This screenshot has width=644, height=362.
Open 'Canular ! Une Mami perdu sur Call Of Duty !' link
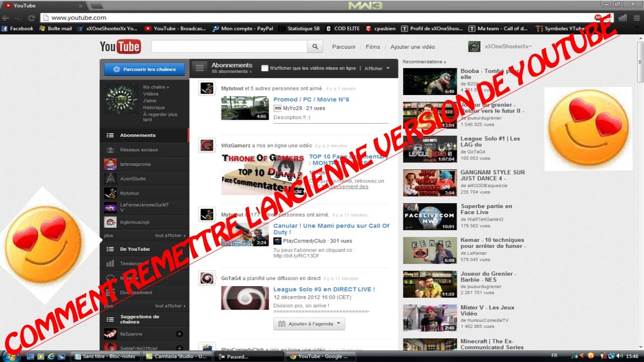pos(331,229)
